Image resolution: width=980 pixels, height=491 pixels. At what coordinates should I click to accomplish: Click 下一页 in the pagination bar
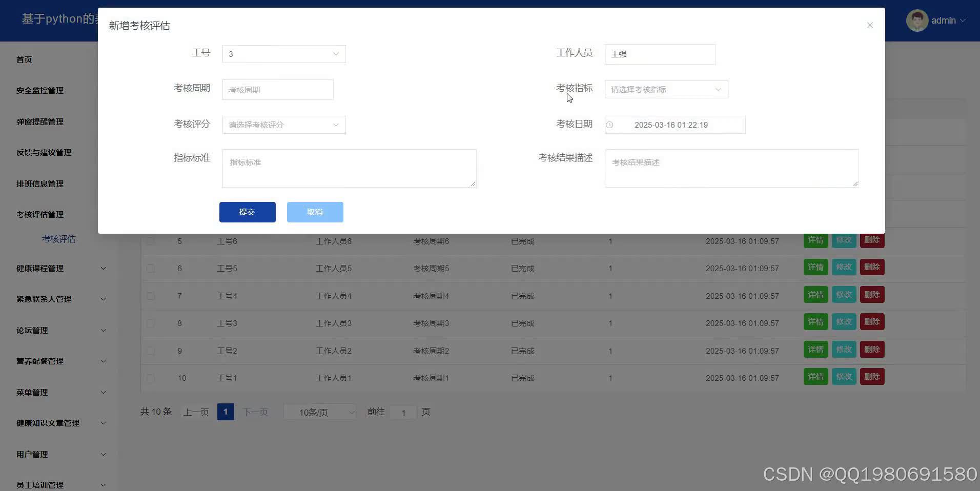pos(255,412)
